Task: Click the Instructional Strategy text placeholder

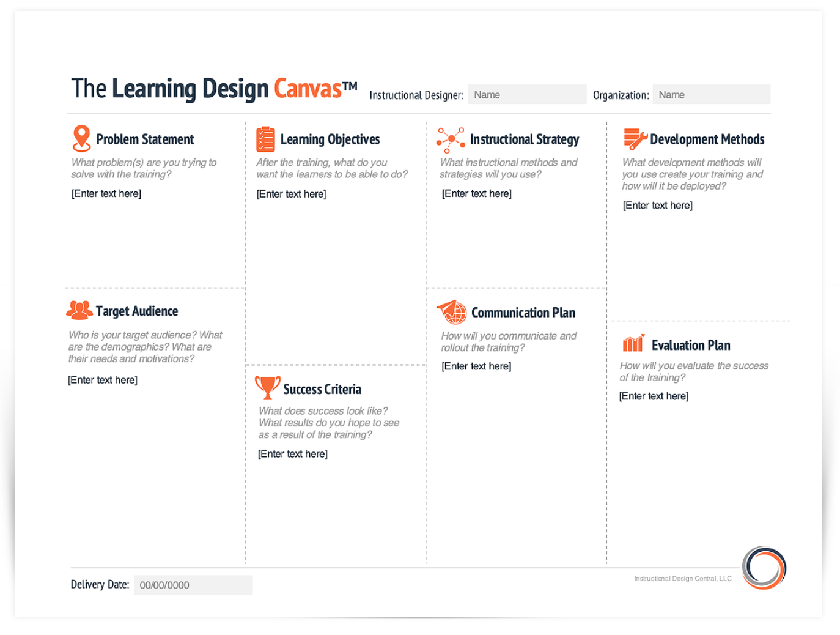Action: (477, 193)
